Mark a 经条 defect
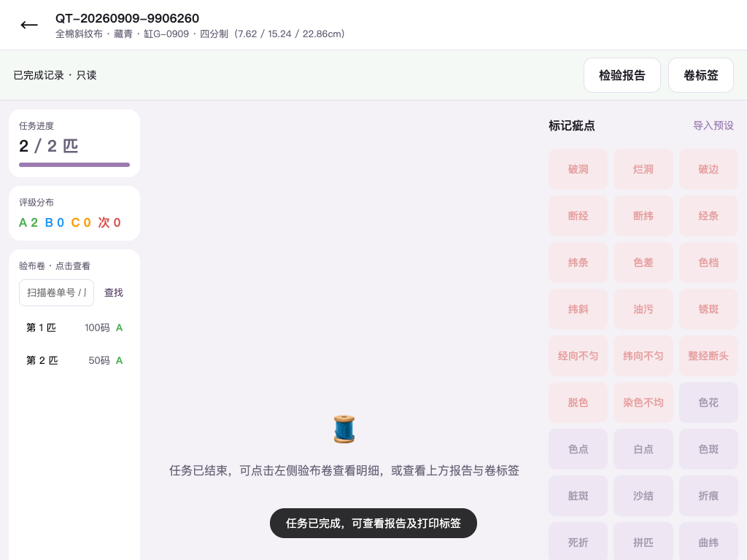Screen dimensions: 747x560 click(x=708, y=216)
